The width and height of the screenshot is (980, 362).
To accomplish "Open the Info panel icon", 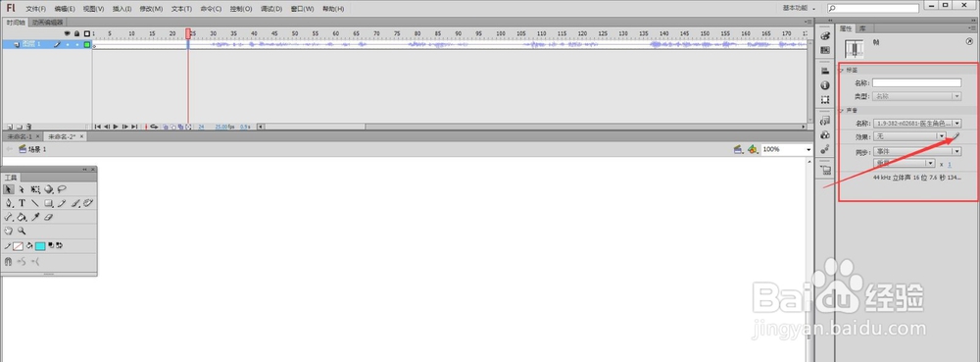I will click(825, 85).
